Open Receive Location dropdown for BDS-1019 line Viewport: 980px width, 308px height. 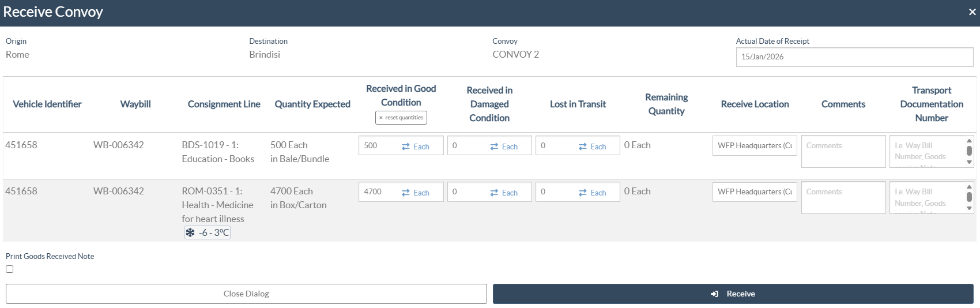755,145
